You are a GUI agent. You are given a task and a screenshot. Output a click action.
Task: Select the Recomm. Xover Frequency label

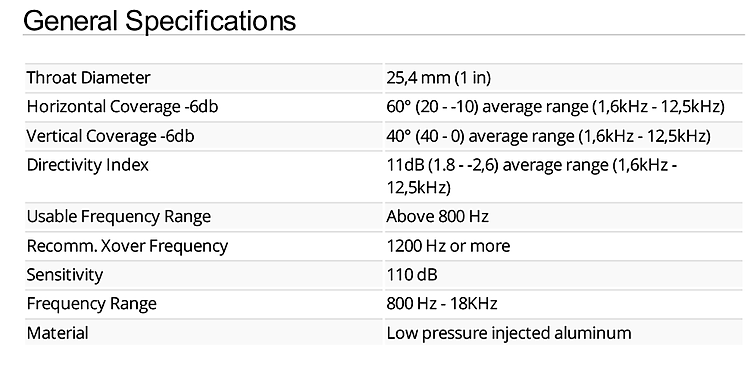pos(127,246)
